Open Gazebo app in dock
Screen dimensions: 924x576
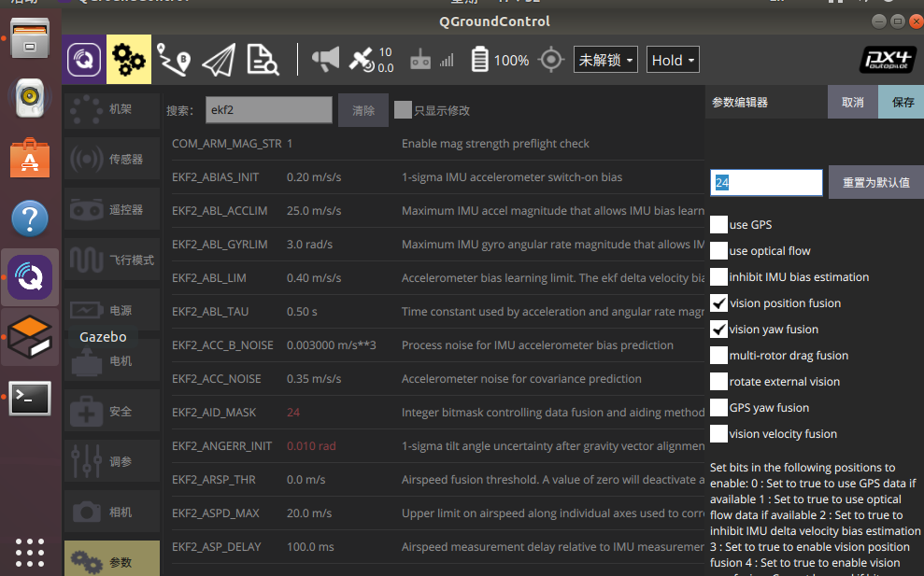[30, 337]
